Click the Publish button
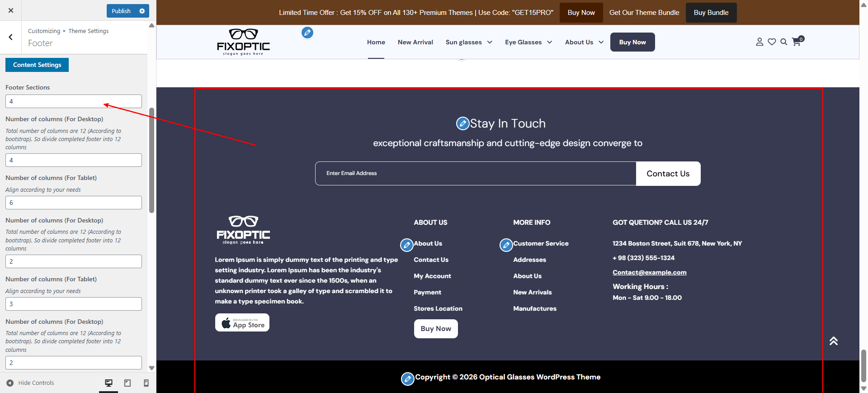Viewport: 868px width, 393px height. (x=121, y=11)
